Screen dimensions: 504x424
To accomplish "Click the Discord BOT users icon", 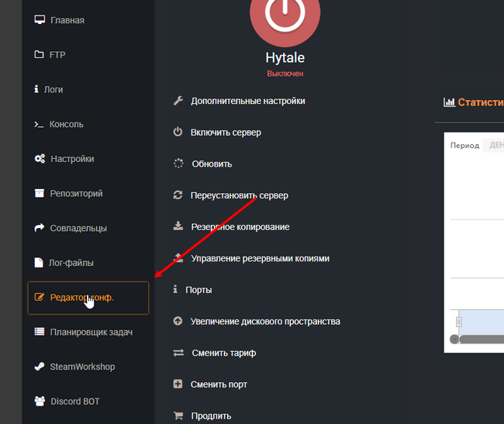I will pyautogui.click(x=40, y=402).
